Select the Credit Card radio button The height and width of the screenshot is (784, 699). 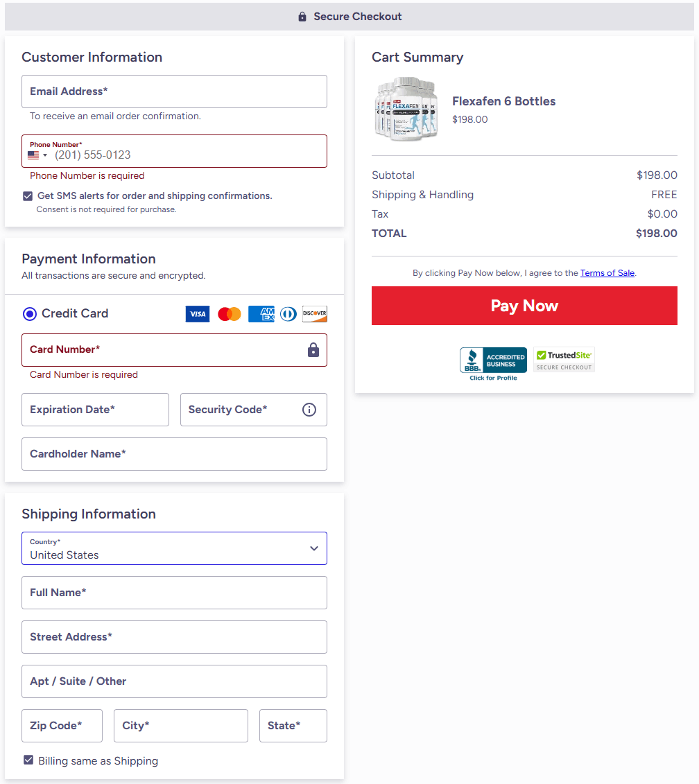click(29, 314)
